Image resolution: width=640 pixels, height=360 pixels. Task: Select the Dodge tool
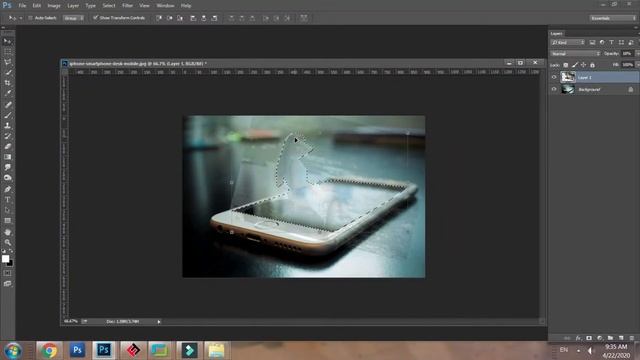tap(7, 178)
